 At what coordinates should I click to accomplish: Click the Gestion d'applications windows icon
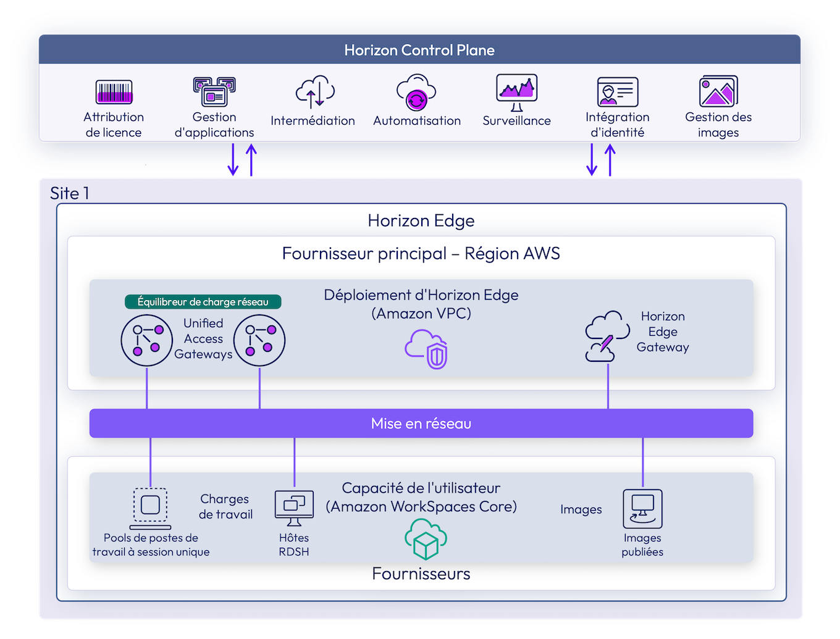(214, 91)
